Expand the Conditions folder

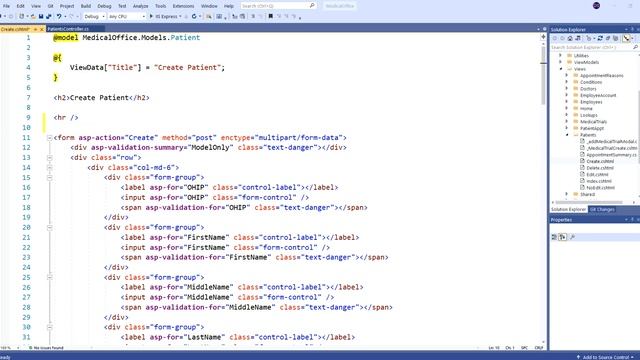pyautogui.click(x=567, y=82)
